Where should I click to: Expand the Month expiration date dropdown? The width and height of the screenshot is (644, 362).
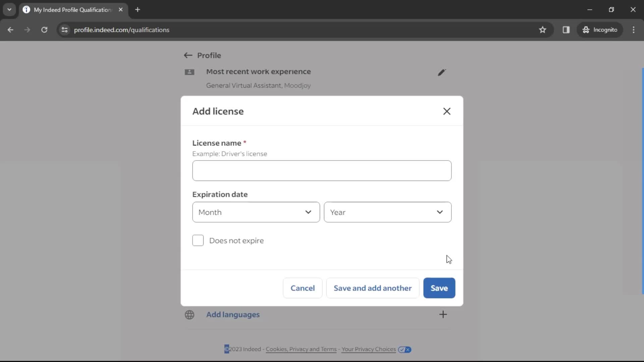click(257, 213)
